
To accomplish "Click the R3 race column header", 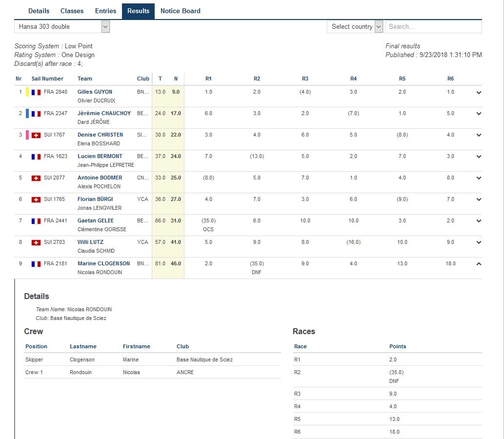I will tap(305, 79).
